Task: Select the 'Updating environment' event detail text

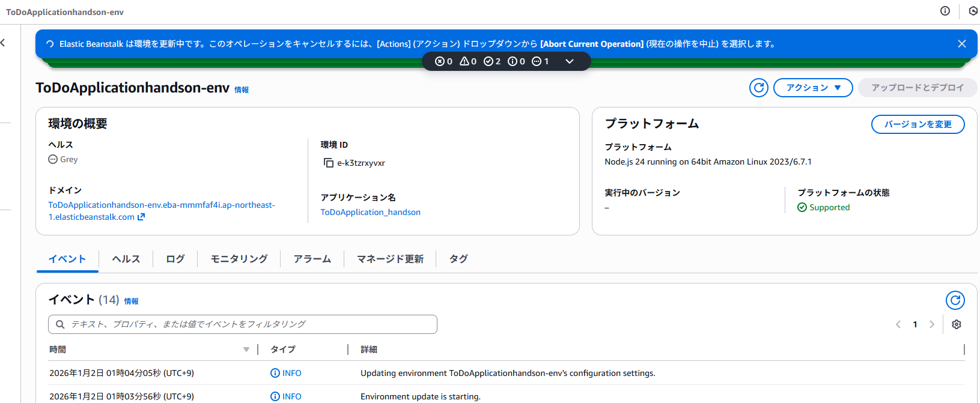Action: pos(508,373)
